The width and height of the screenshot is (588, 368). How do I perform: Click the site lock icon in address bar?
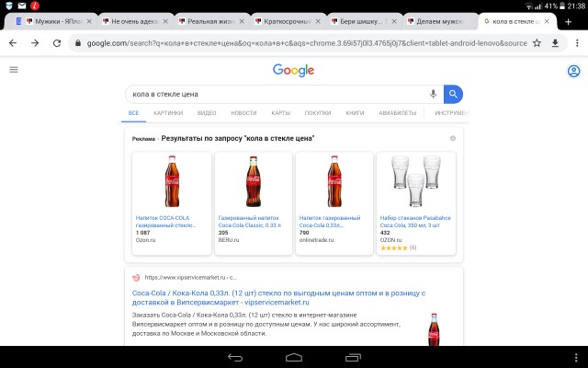pos(78,43)
